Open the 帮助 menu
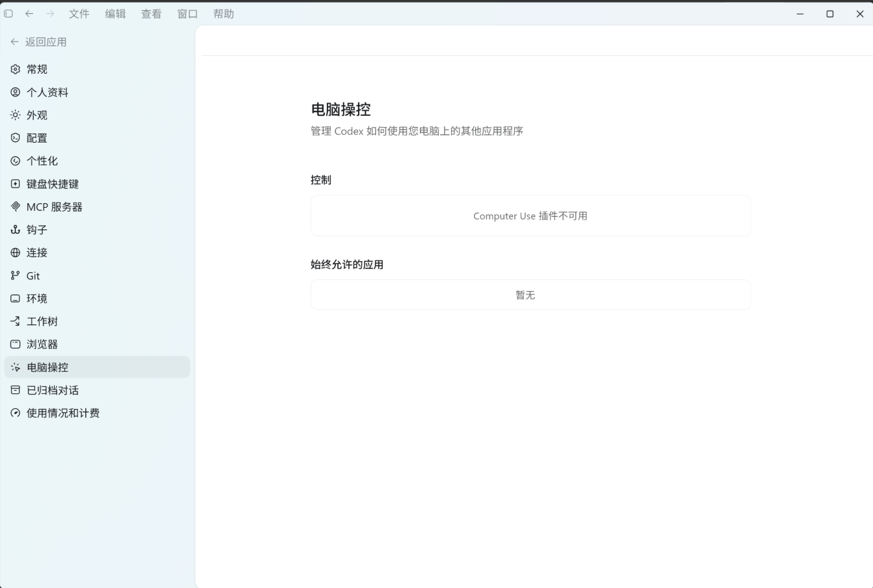This screenshot has height=588, width=873. coord(223,14)
